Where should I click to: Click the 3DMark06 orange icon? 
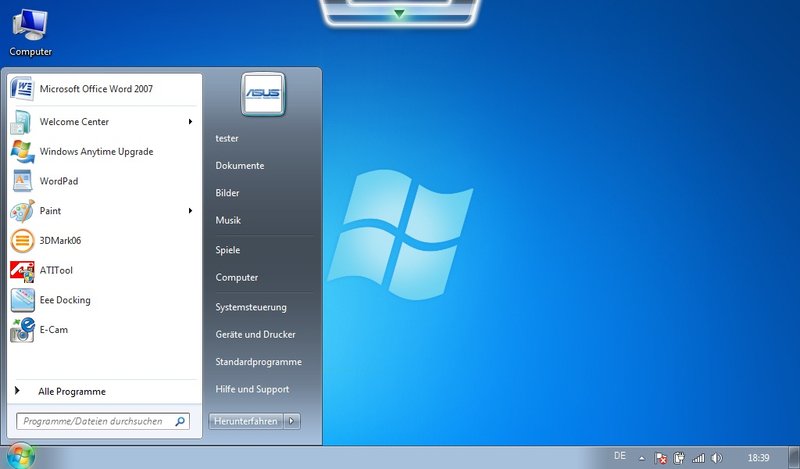click(x=22, y=240)
